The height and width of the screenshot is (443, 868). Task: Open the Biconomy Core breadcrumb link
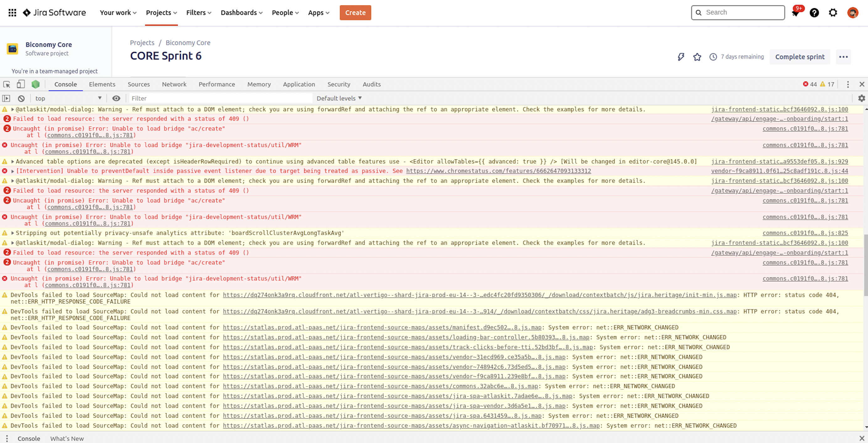[188, 43]
